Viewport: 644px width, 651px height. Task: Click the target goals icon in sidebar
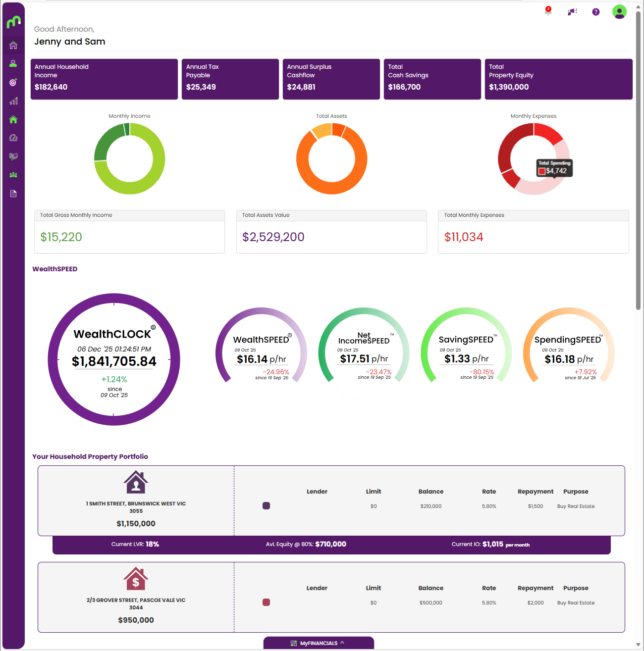tap(13, 82)
